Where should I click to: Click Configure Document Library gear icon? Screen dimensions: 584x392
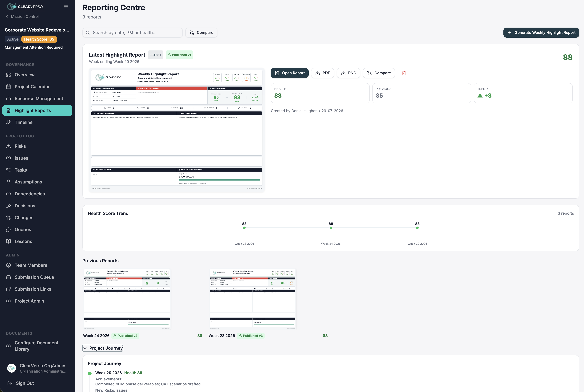(x=8, y=346)
